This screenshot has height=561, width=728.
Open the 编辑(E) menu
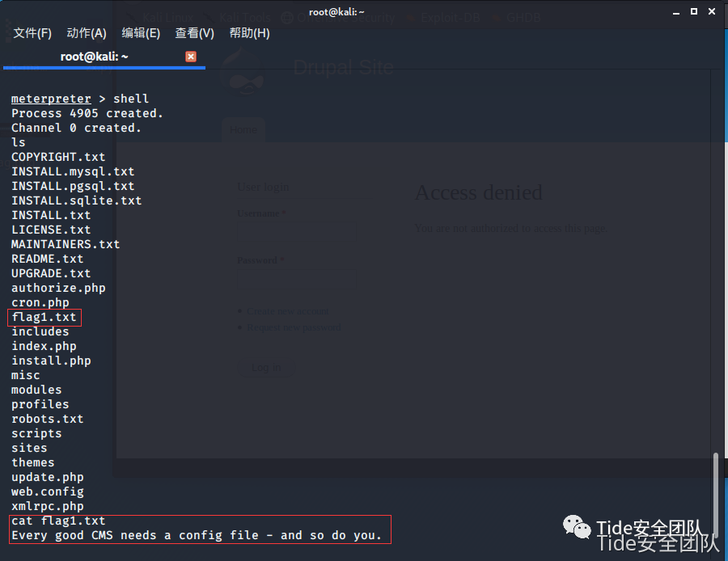(x=141, y=33)
